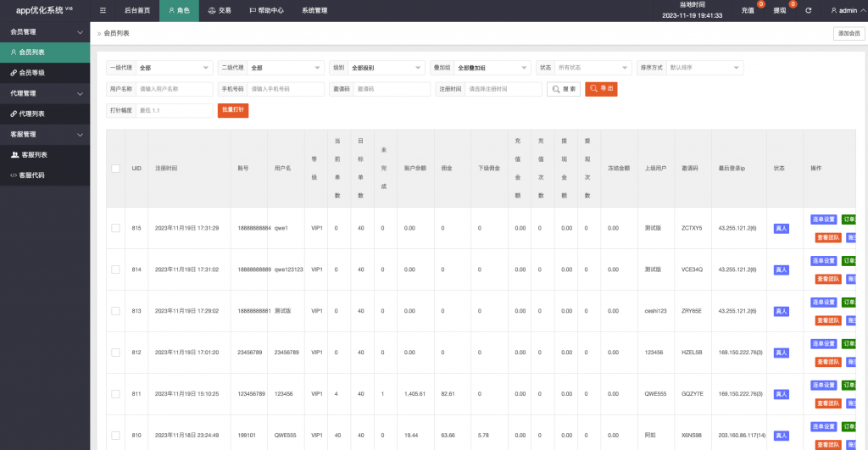Toggle the select-all checkbox in table header
868x450 pixels.
[115, 168]
